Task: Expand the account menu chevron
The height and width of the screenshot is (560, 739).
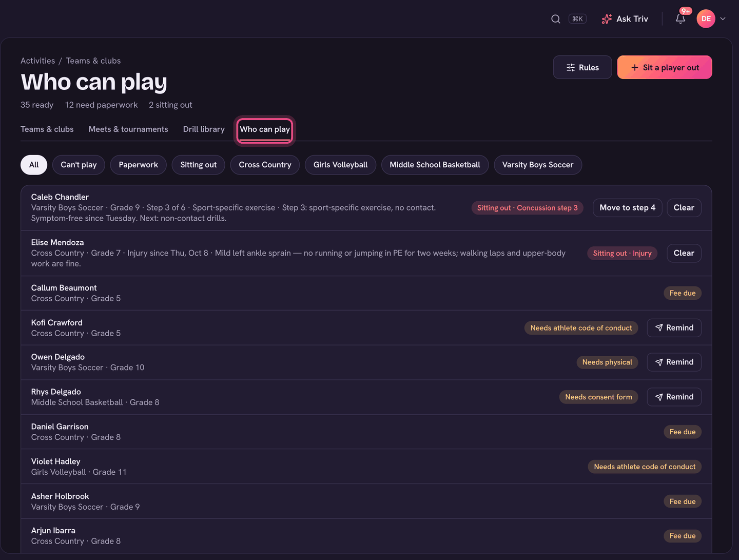Action: [723, 19]
